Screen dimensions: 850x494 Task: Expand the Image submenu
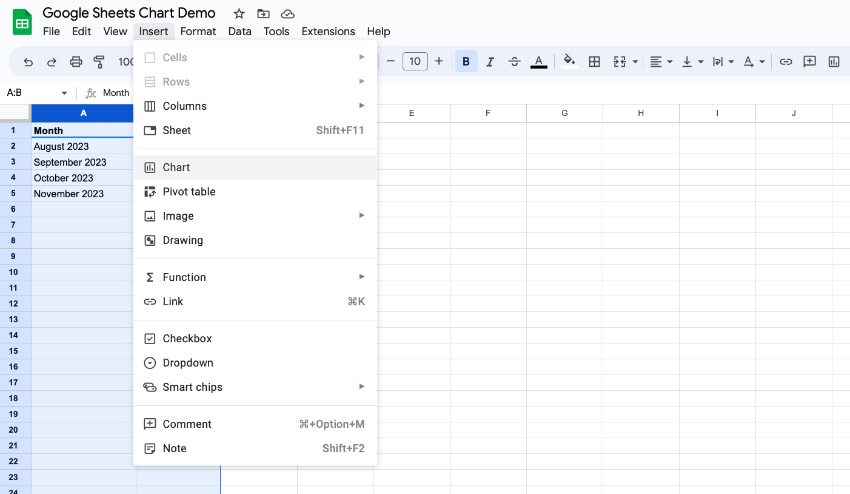(x=255, y=216)
